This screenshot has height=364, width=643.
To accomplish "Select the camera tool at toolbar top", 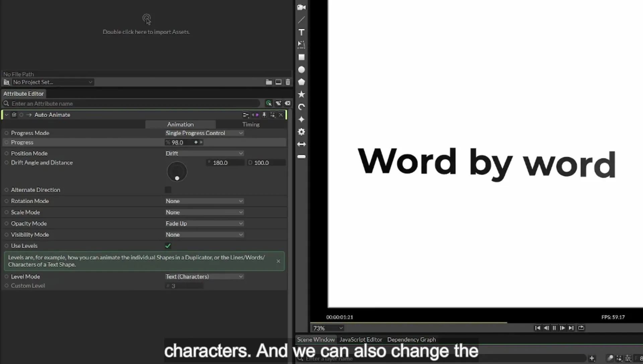I will coord(301,7).
